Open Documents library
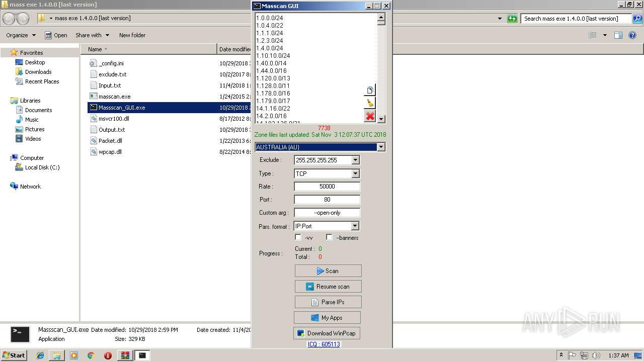 click(34, 110)
